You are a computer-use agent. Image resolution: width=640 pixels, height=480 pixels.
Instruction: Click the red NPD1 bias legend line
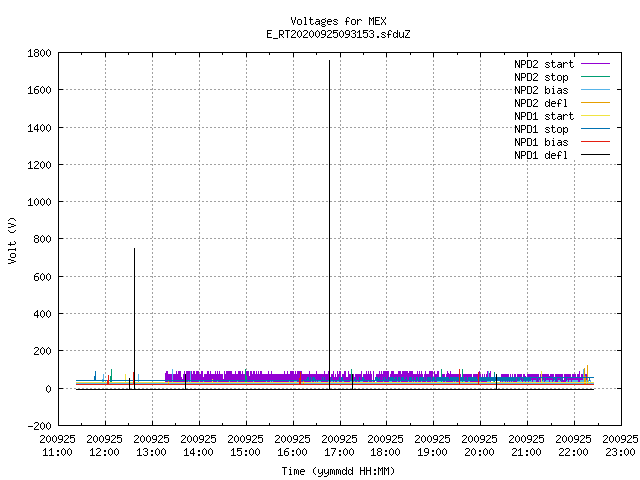[595, 142]
